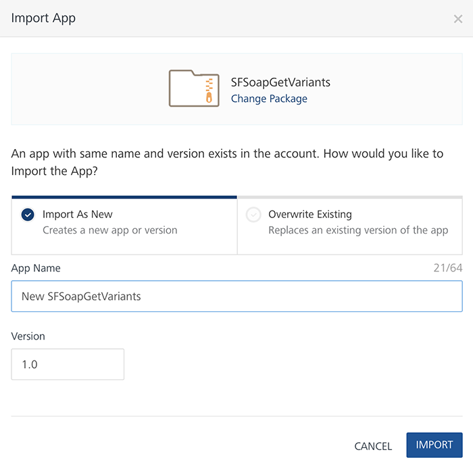The height and width of the screenshot is (476, 473).
Task: Select the Import As New checkmark circle
Action: point(28,215)
